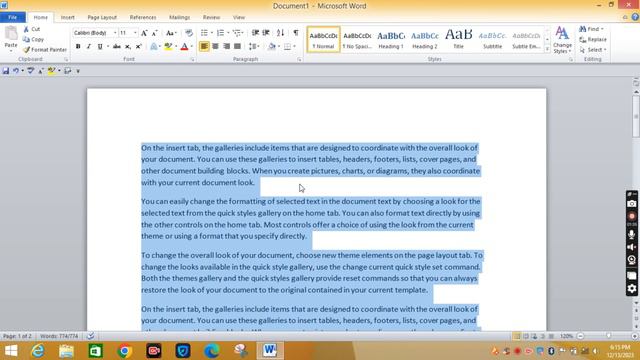Open line spacing options
The image size is (640, 360).
click(254, 47)
